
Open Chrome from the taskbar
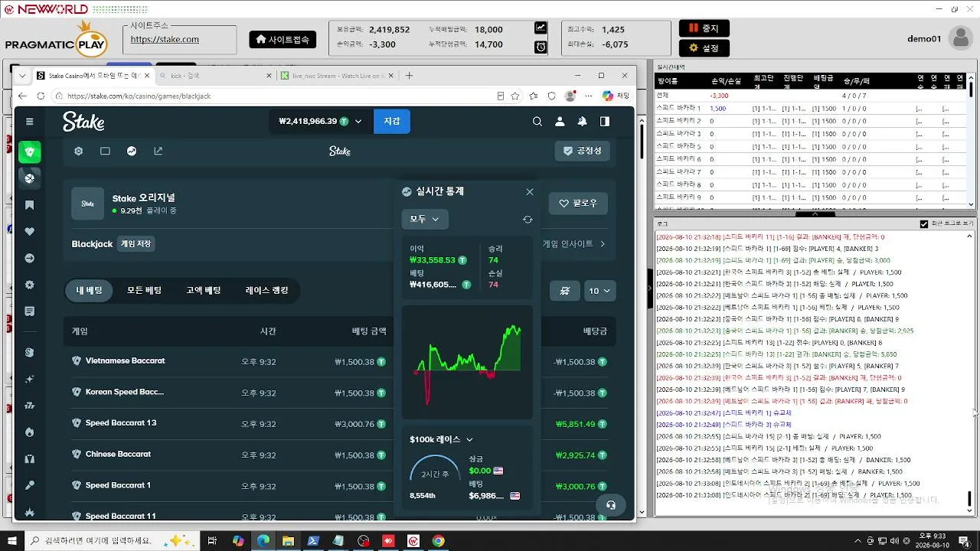438,541
